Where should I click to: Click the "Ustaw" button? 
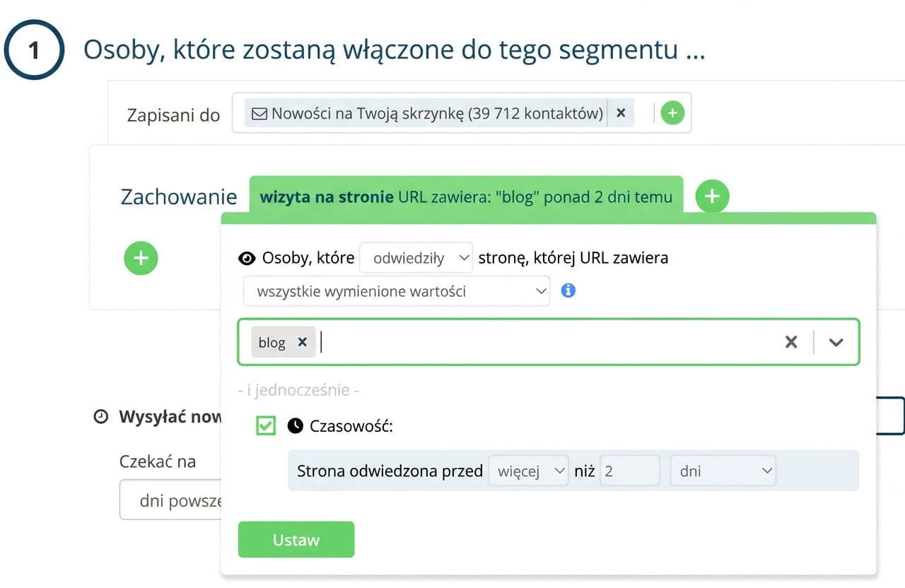[296, 539]
